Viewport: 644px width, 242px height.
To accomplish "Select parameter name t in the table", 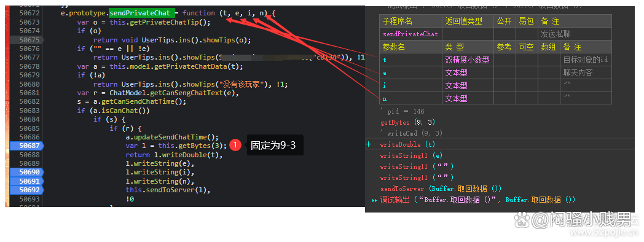I will [x=410, y=60].
